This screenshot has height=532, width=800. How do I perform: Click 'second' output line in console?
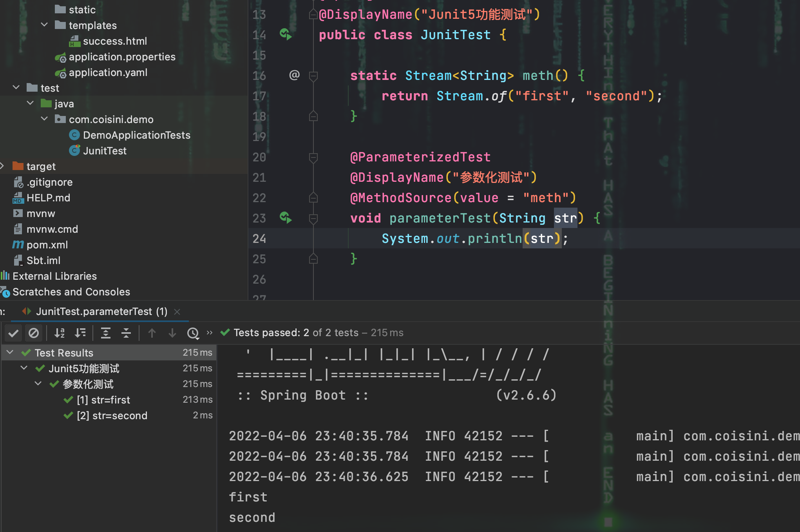(x=252, y=518)
